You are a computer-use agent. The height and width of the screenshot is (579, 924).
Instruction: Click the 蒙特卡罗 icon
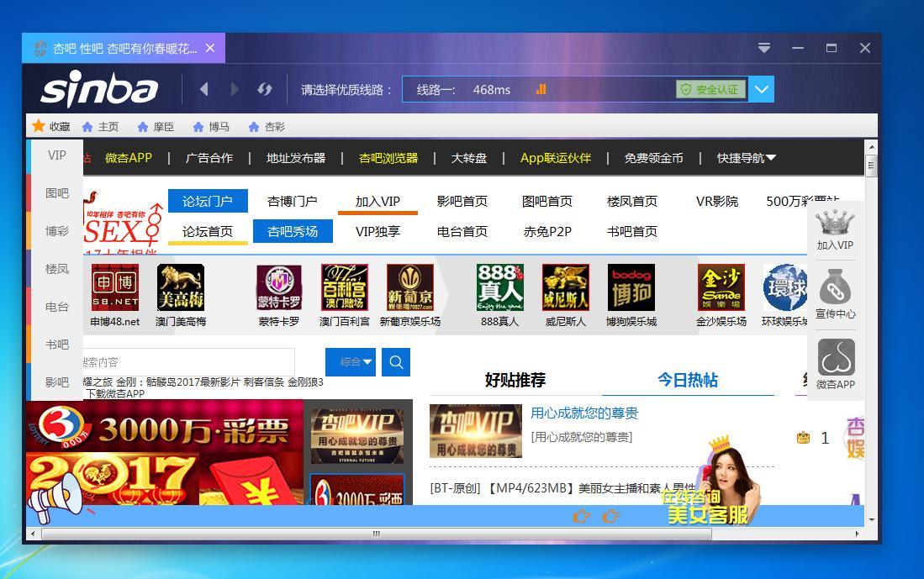[x=279, y=287]
